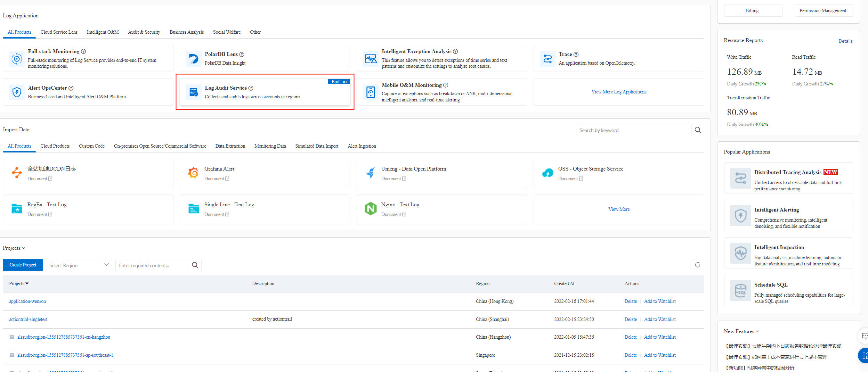Select the Cloud Products import tab
The width and height of the screenshot is (868, 372).
tap(55, 146)
